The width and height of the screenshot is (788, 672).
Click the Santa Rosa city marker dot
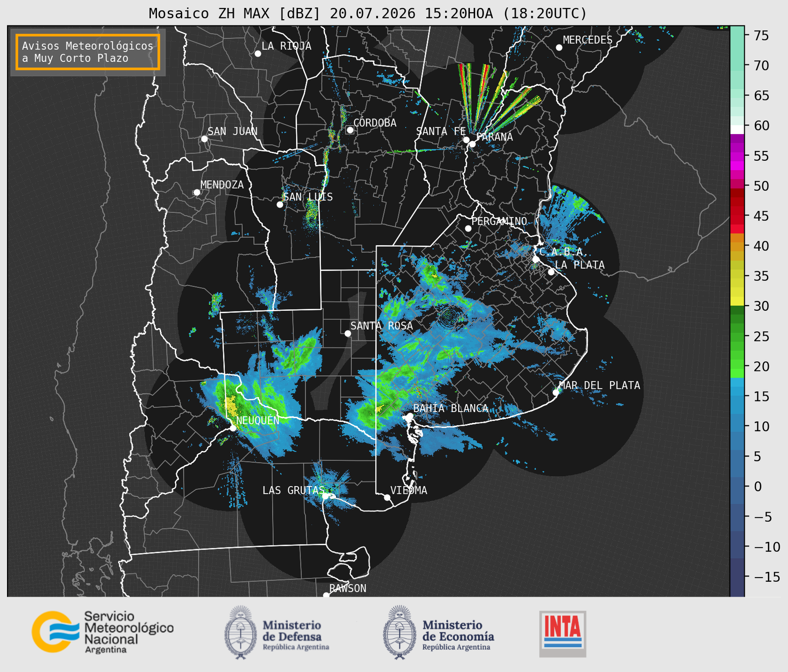[348, 333]
